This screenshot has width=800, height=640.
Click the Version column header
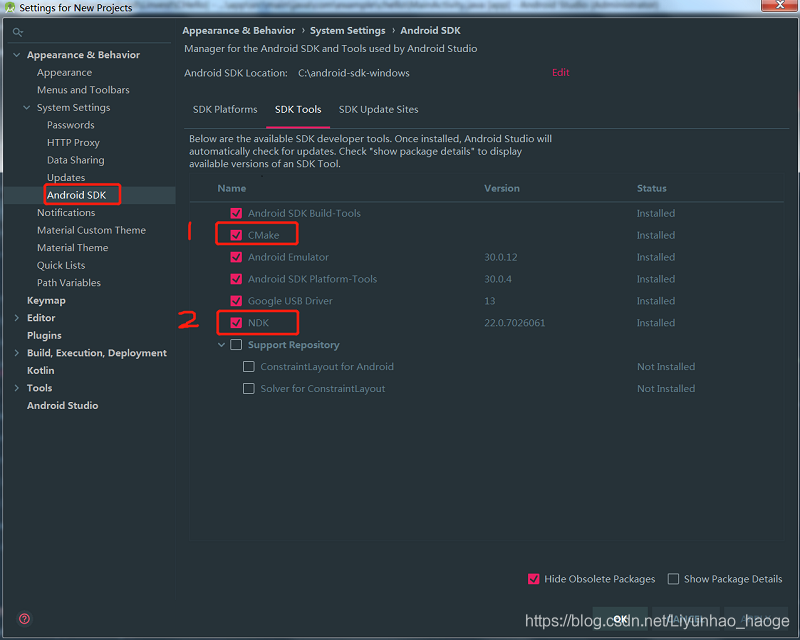[x=502, y=188]
